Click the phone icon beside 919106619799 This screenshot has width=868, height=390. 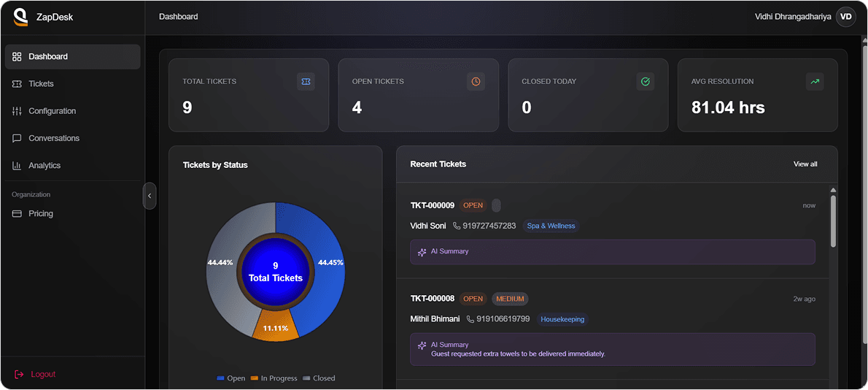[x=470, y=319]
